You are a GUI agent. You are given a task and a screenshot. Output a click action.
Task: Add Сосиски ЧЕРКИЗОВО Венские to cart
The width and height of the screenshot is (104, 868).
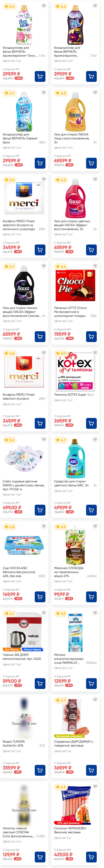click(91, 857)
